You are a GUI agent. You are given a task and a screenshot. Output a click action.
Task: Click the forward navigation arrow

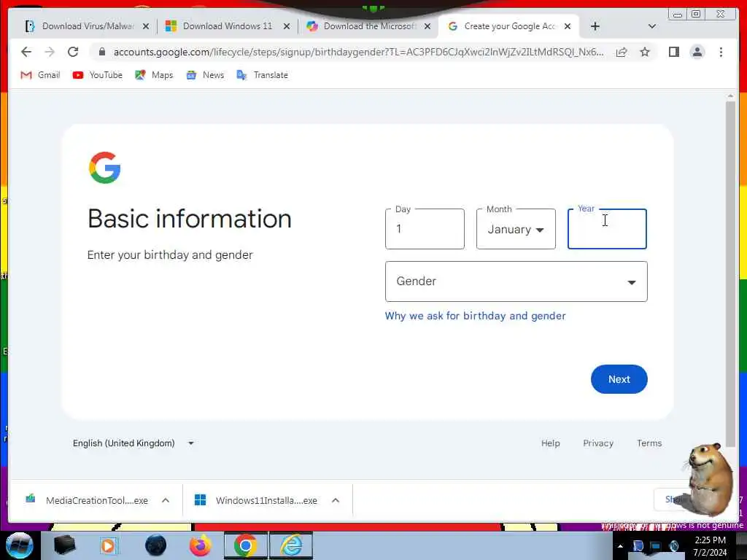(x=50, y=52)
